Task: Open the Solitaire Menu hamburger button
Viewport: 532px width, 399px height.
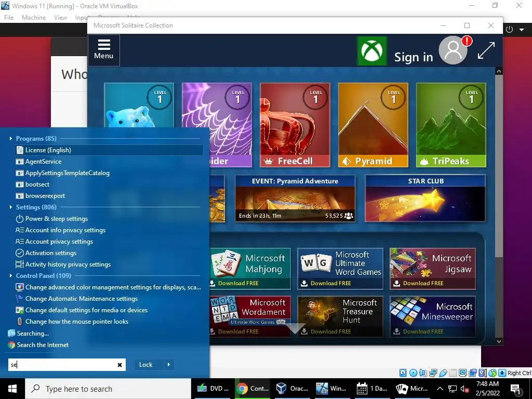Action: (103, 50)
